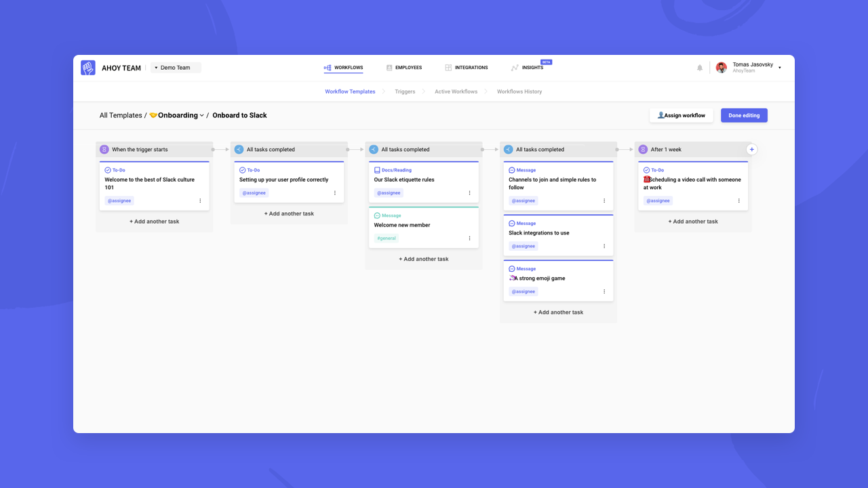The height and width of the screenshot is (488, 868).
Task: Open options menu for 'Welcome new member'
Action: (469, 239)
